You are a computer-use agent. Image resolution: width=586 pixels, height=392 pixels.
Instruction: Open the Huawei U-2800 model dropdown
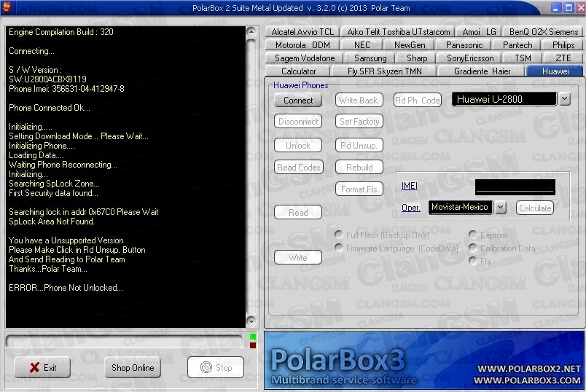pos(565,99)
